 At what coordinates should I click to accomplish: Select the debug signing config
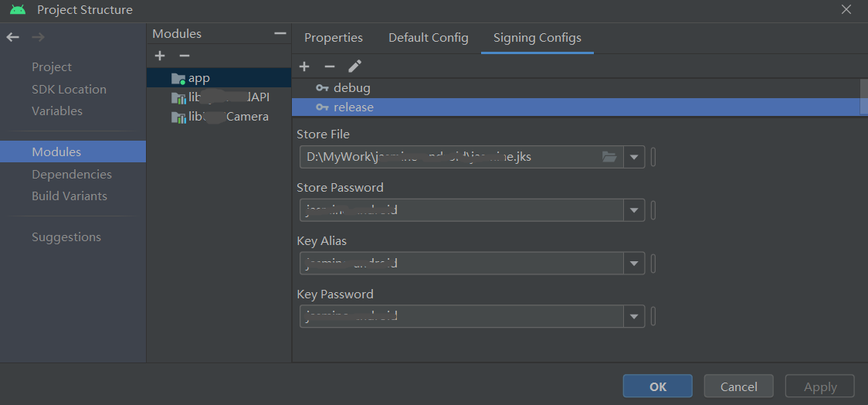tap(351, 88)
